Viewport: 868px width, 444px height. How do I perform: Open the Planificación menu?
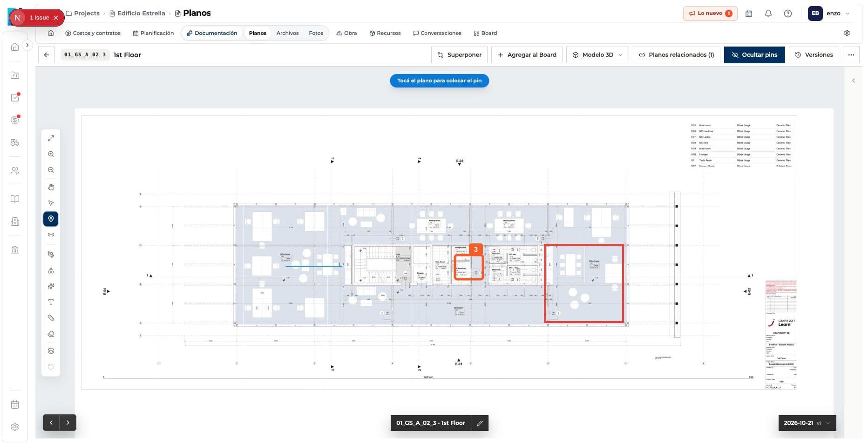pos(153,33)
